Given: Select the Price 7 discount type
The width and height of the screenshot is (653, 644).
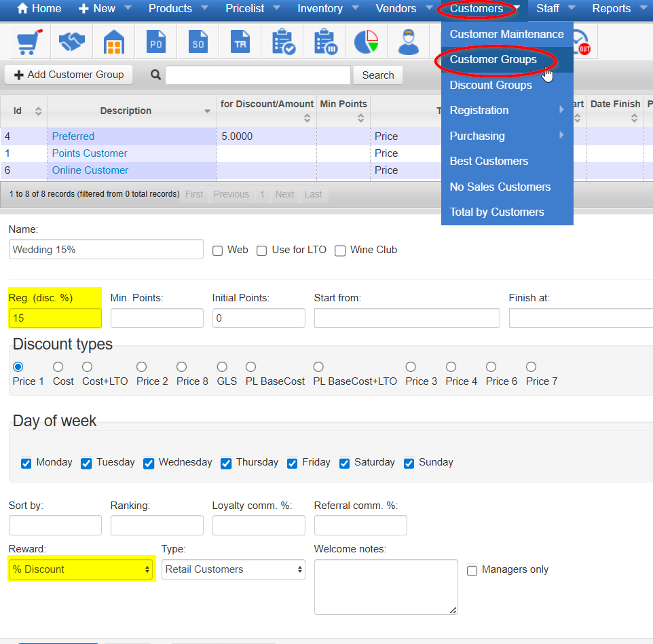Looking at the screenshot, I should point(531,366).
